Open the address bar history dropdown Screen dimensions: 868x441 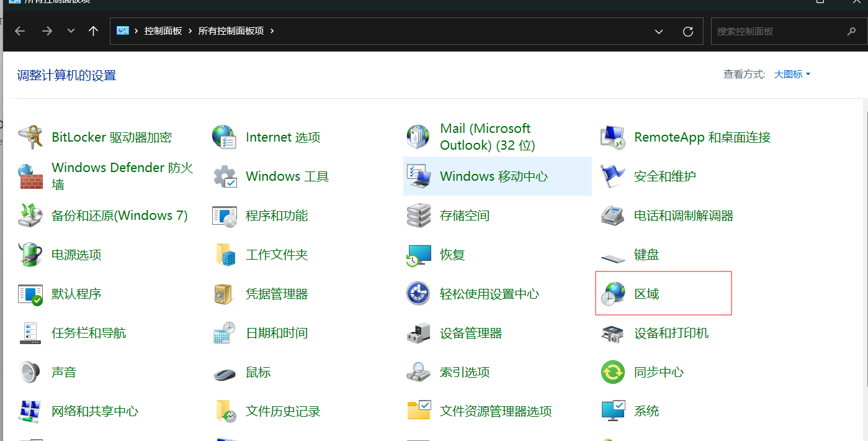658,31
